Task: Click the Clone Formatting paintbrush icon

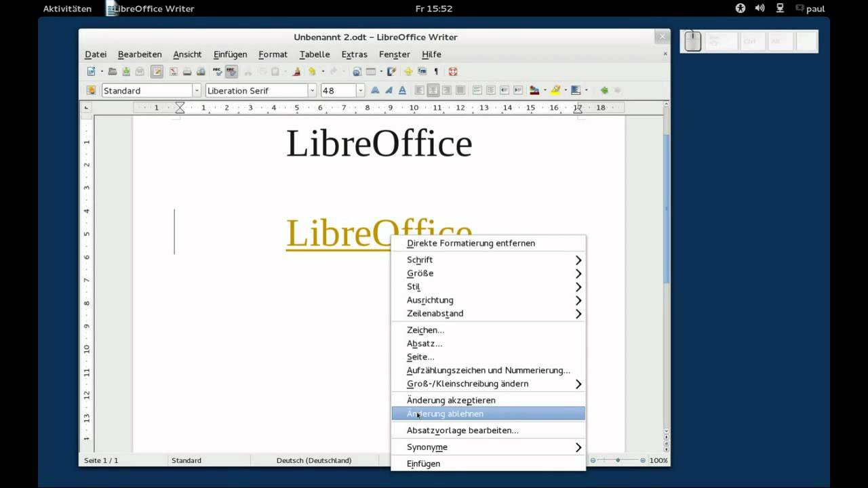Action: point(296,71)
